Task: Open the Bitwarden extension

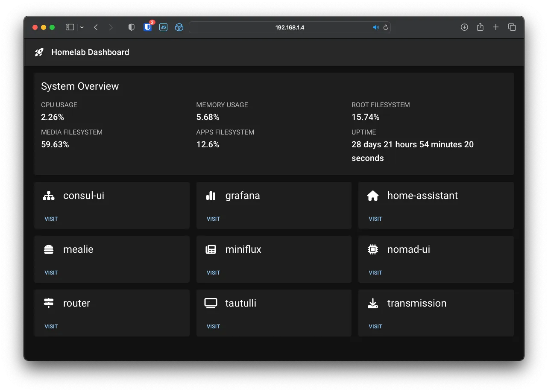Action: click(148, 27)
